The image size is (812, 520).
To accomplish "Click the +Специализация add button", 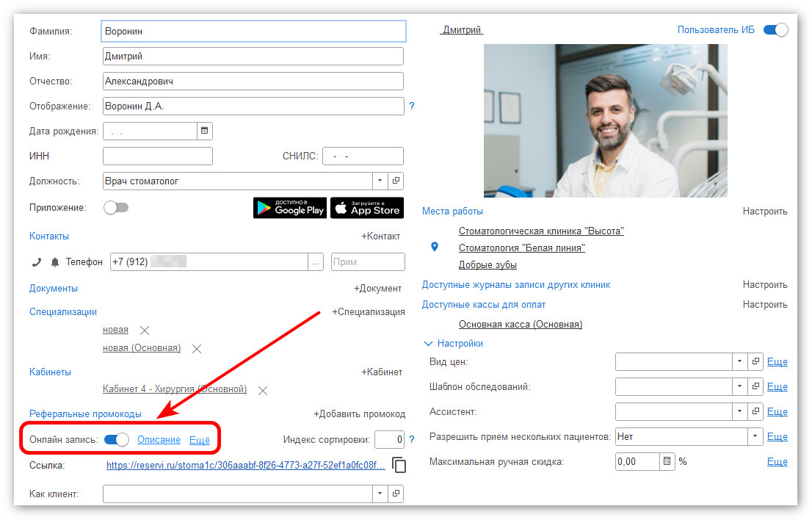I will tap(369, 312).
